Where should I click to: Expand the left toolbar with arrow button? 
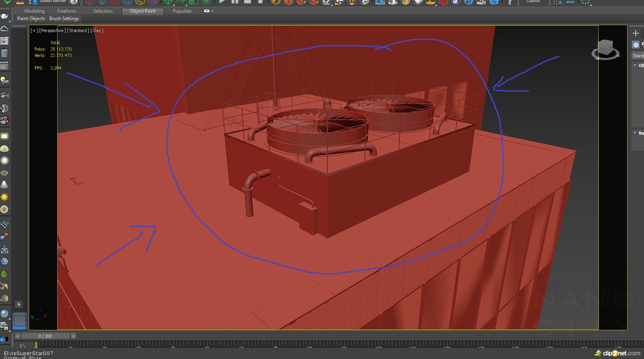click(x=19, y=304)
